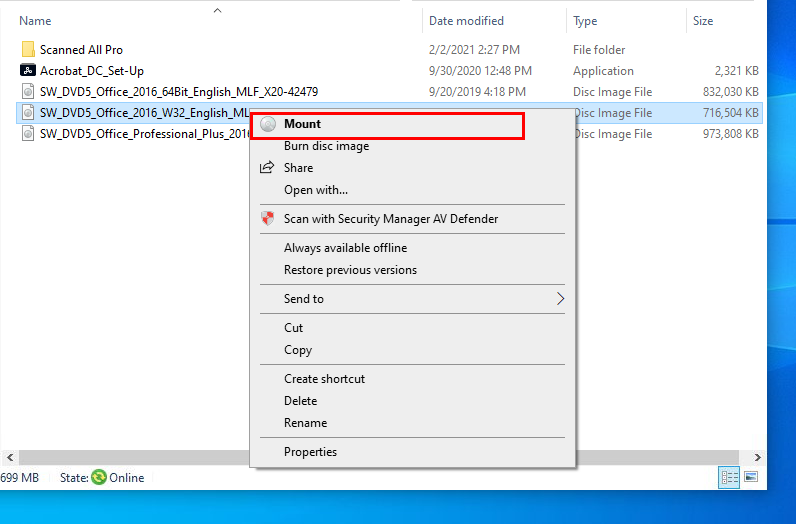Expand the Send to submenu arrow
This screenshot has height=524, width=796.
tap(560, 299)
